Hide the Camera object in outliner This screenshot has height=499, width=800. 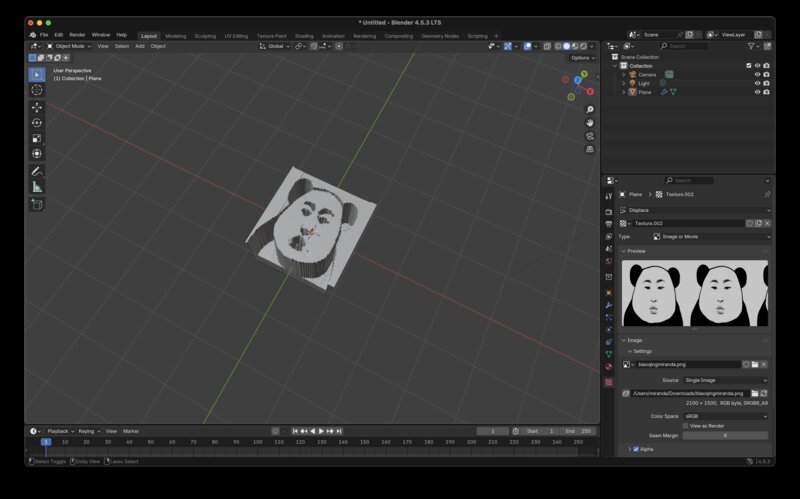(x=757, y=74)
